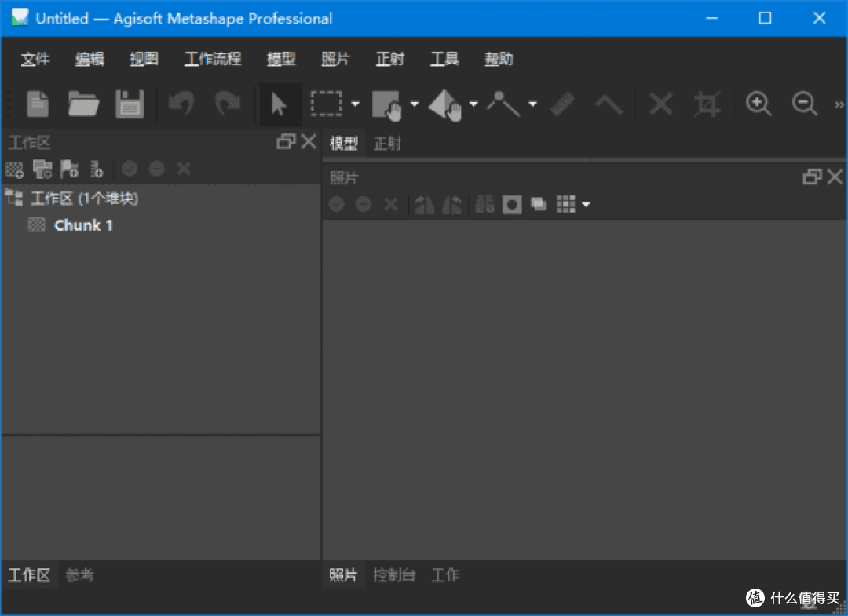Add scale bar icon in workspace
The height and width of the screenshot is (616, 848).
97,169
